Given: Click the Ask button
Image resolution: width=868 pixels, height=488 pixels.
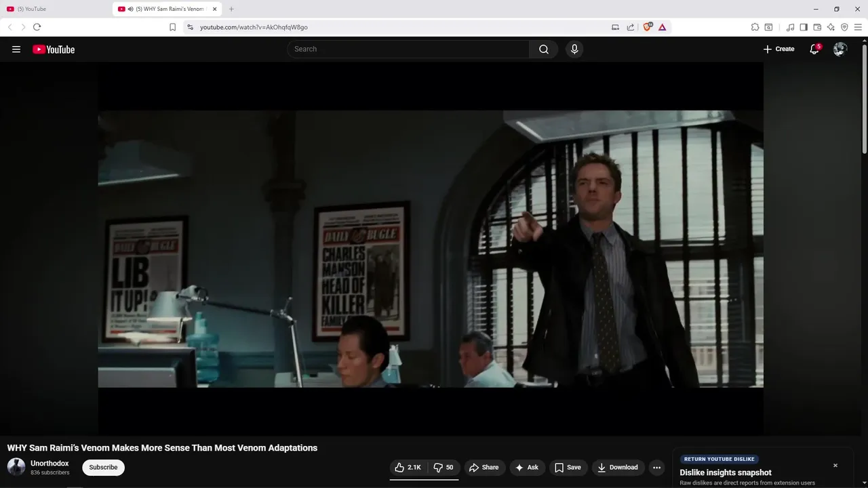Looking at the screenshot, I should coord(527,467).
